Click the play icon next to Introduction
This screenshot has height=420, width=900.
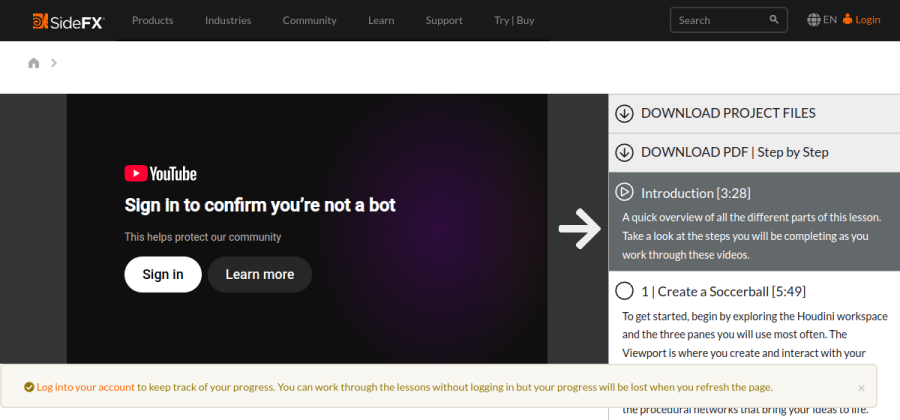pyautogui.click(x=624, y=192)
